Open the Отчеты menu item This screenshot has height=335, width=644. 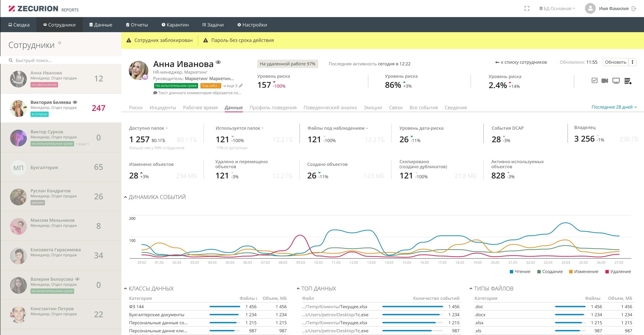pos(137,25)
